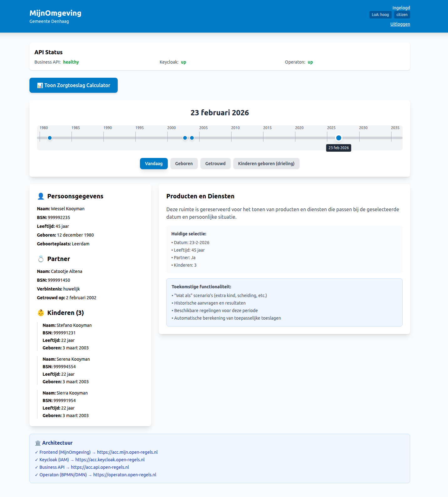Click Partner: Ja in Huidige selectie
The image size is (448, 497).
tap(183, 258)
